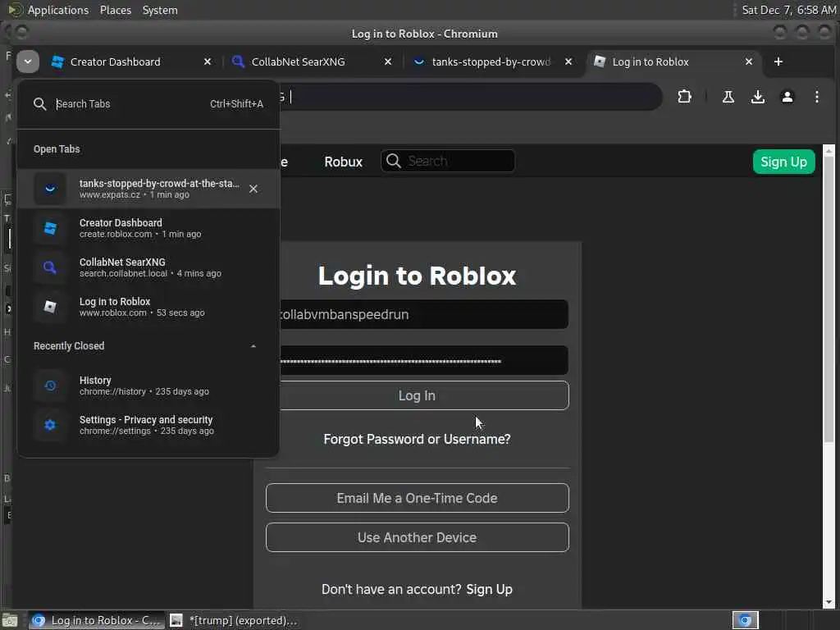Select tanks-stopped-by-crowd-at-the-sta open tab entry
Viewport: 840px width, 630px height.
coord(148,189)
